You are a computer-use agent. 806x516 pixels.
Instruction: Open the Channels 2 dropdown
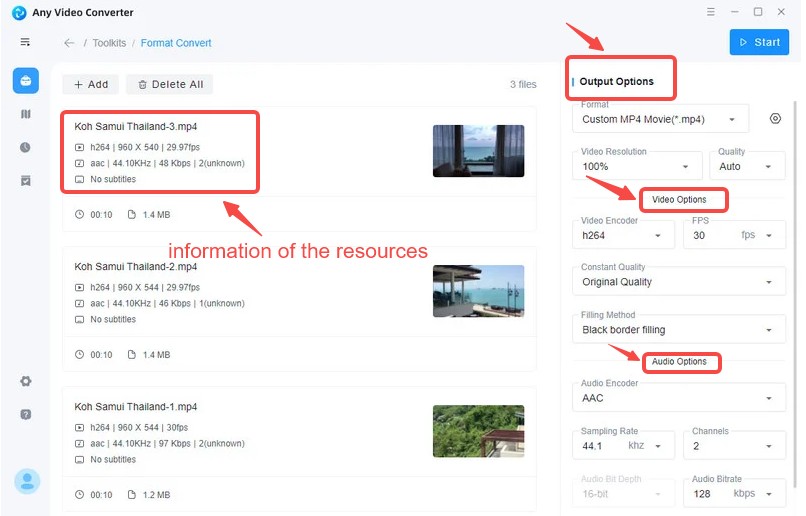(734, 445)
